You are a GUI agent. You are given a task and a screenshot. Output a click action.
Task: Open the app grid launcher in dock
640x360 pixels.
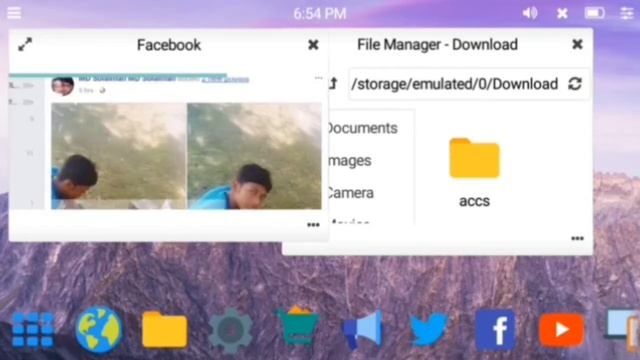click(33, 330)
